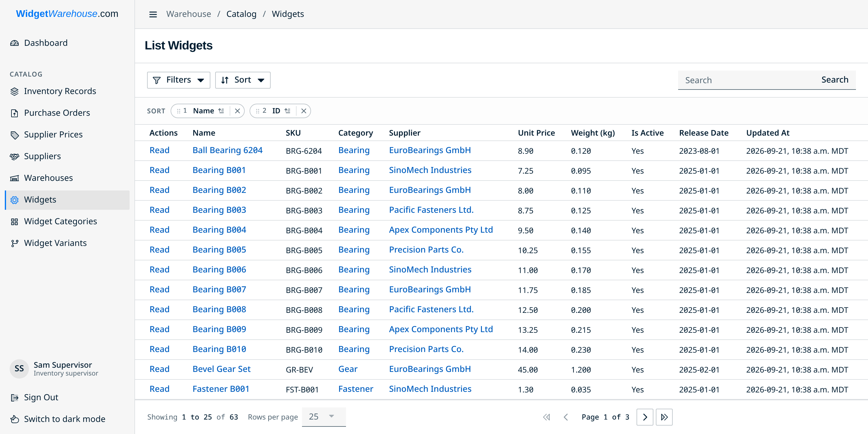Open Catalog breadcrumb

[x=241, y=14]
